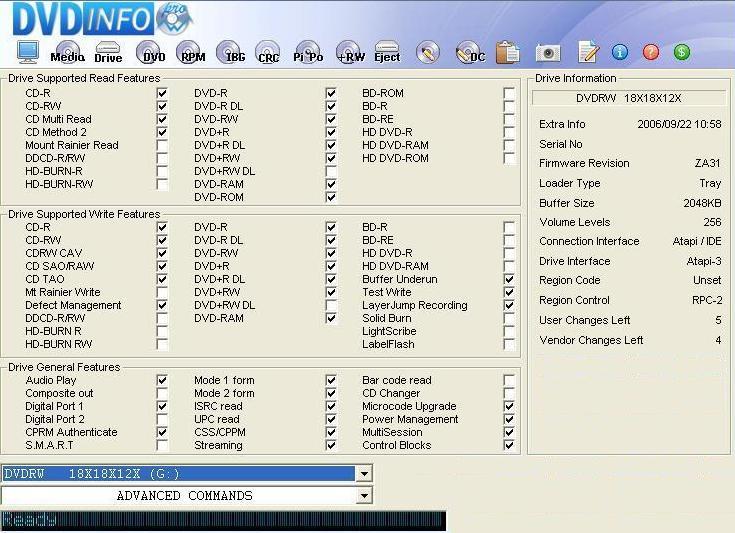This screenshot has width=735, height=533.
Task: Open the DVD disc toolbar icon
Action: [150, 52]
